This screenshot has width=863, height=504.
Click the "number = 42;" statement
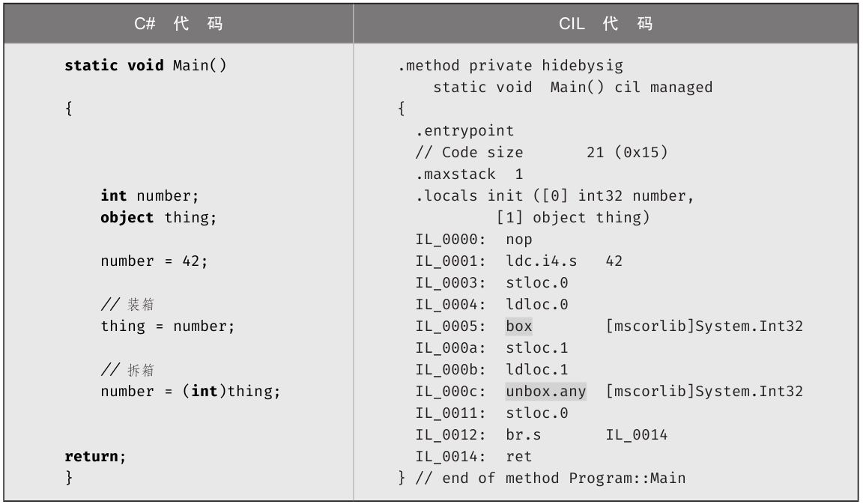click(x=154, y=261)
